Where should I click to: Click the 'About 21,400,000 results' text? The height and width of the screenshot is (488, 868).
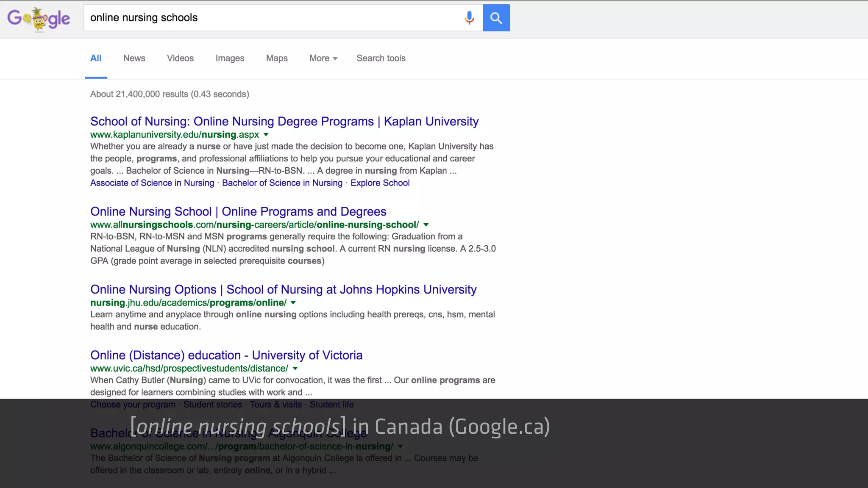coord(170,94)
